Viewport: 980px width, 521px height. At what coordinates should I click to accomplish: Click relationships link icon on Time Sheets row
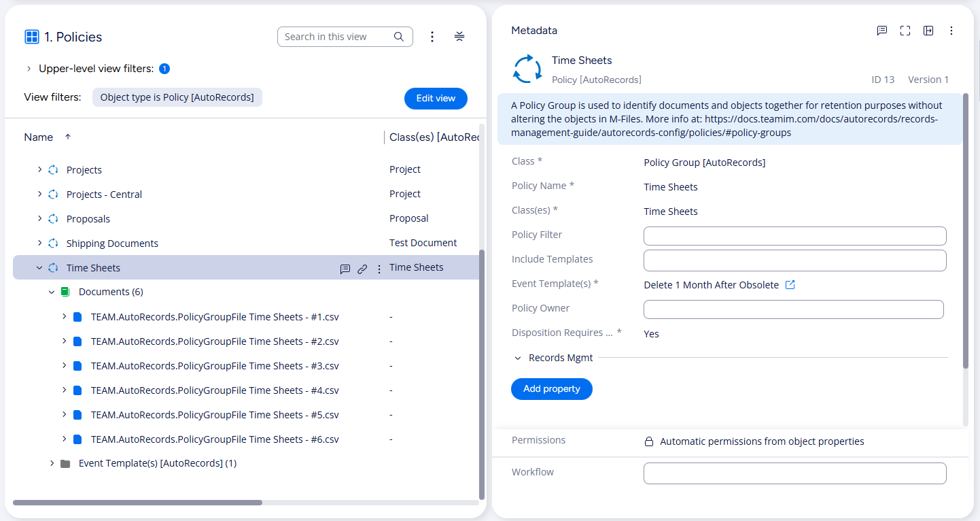362,269
